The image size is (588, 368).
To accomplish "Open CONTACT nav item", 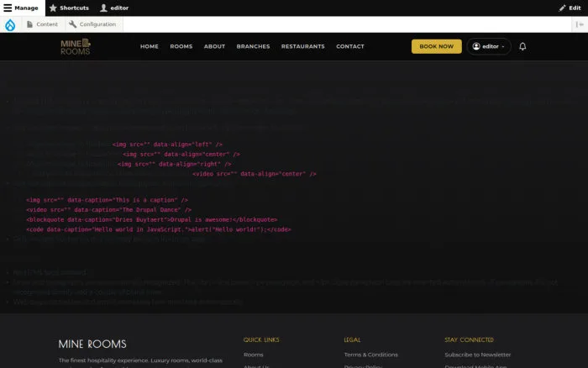I will click(x=350, y=46).
